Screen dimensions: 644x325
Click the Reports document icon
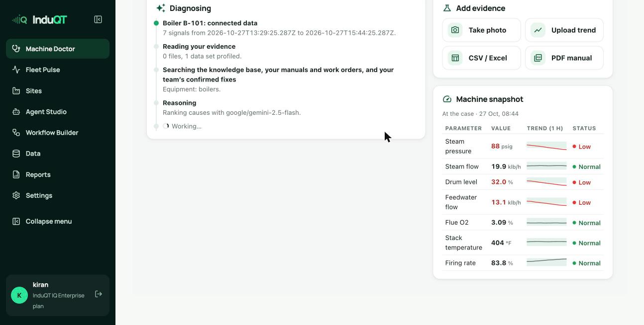point(16,174)
